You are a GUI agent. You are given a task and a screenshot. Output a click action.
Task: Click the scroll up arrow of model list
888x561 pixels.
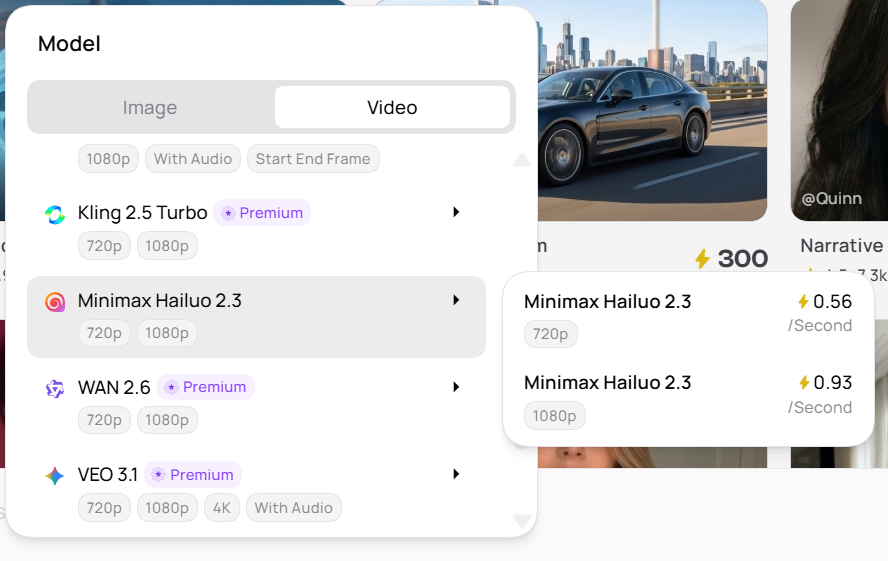pyautogui.click(x=522, y=160)
